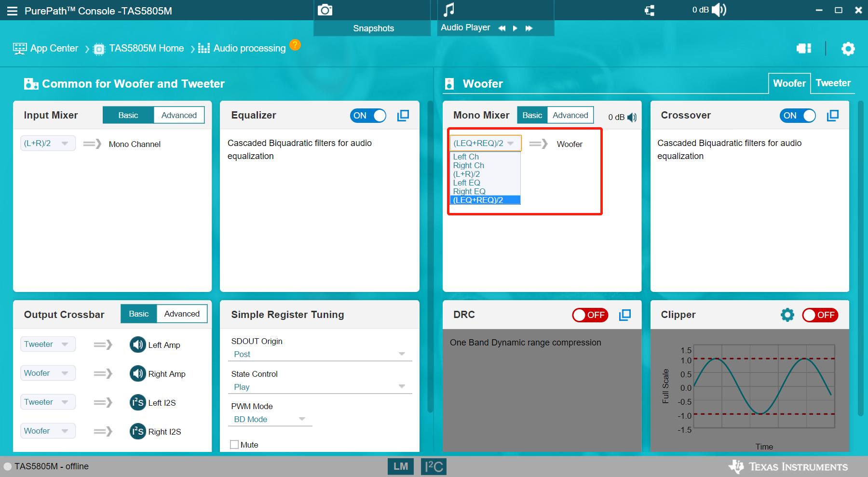Click the right panel vertical scrollbar

[861, 258]
